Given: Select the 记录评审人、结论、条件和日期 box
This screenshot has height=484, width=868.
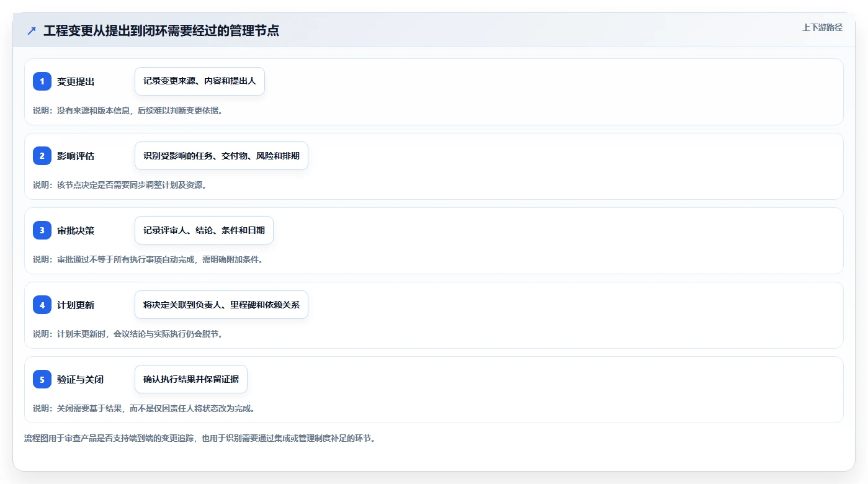Looking at the screenshot, I should click(204, 230).
